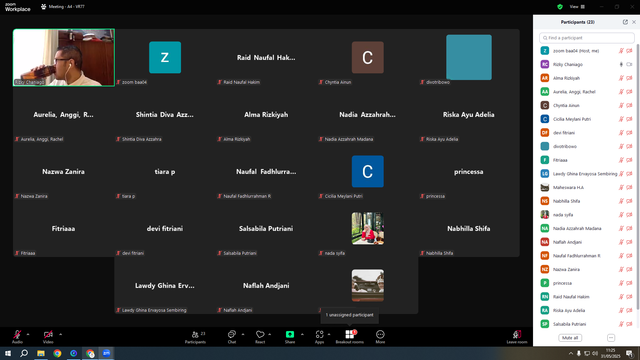Expand share options arrow beside Share
640x360 pixels.
tap(302, 334)
